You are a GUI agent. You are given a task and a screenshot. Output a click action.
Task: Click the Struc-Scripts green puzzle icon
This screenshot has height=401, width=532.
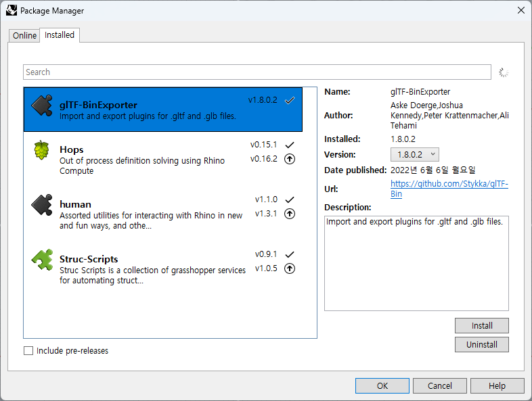click(x=42, y=260)
